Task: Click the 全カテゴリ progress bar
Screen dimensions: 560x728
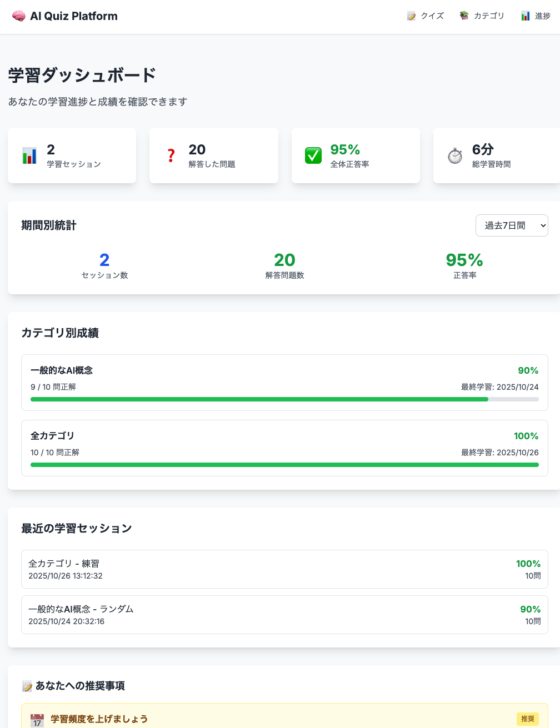Action: [x=284, y=465]
